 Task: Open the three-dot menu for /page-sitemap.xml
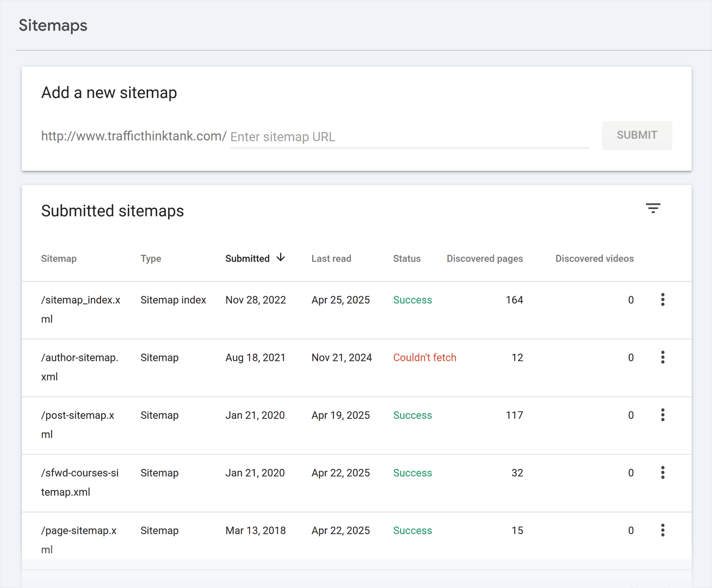[x=663, y=530]
